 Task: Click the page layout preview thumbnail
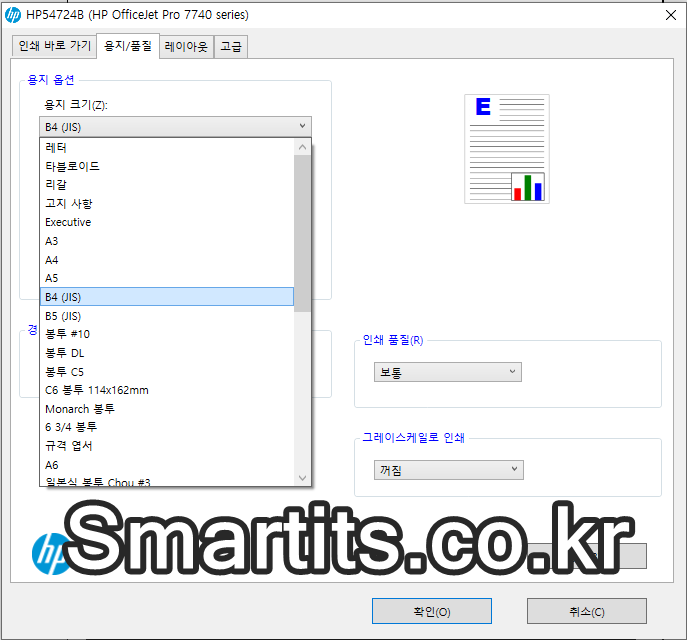(507, 149)
